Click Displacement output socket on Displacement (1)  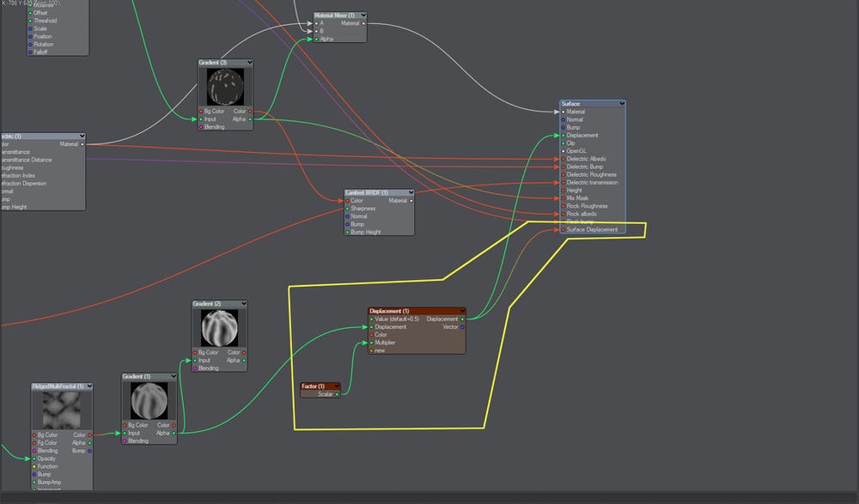[462, 319]
